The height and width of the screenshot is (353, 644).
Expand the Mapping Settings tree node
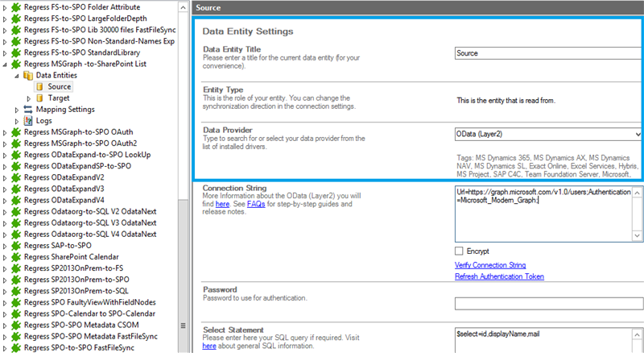click(18, 109)
